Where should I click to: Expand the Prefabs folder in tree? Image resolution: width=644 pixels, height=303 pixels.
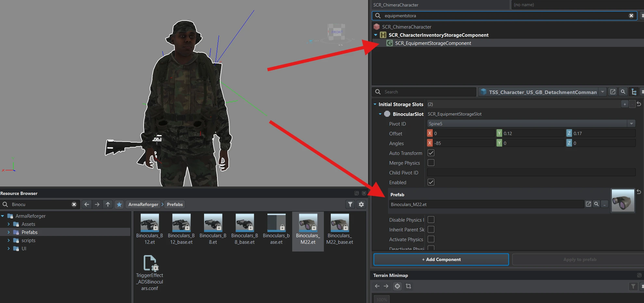coord(8,232)
